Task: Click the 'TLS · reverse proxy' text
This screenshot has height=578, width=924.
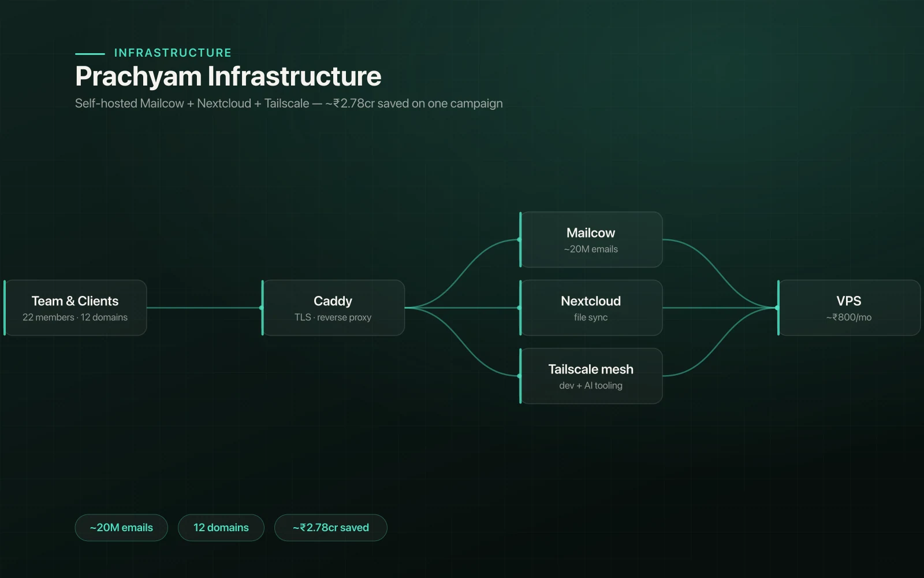Action: click(333, 317)
